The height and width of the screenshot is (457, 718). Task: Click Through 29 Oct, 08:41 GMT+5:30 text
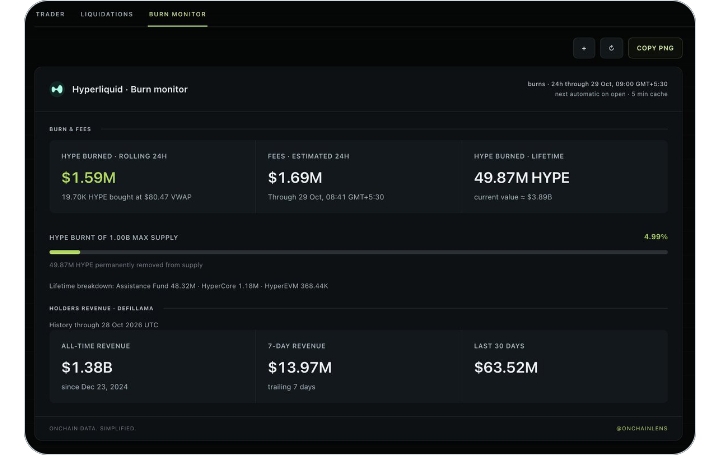coord(326,197)
